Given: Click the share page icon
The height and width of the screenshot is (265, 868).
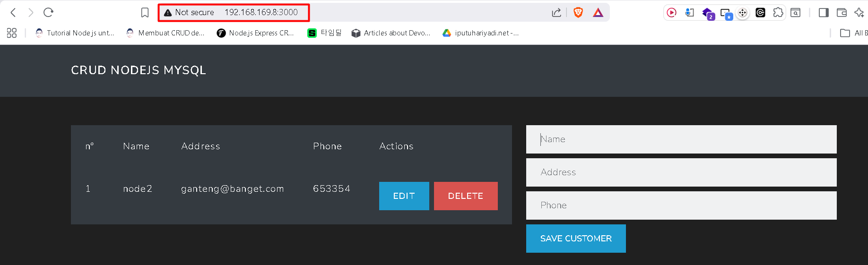Looking at the screenshot, I should coord(556,13).
